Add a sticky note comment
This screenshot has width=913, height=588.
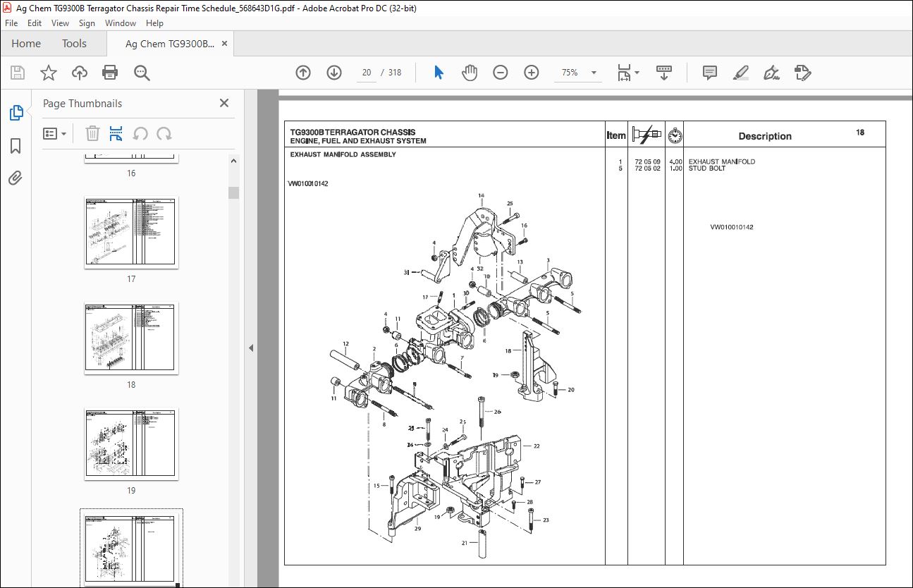pos(710,73)
